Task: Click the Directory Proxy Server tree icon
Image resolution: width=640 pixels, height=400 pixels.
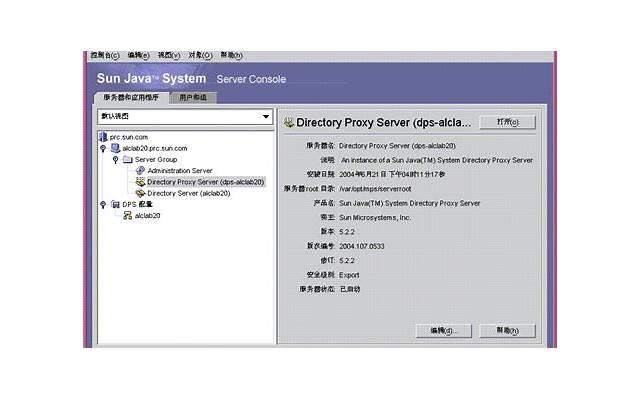Action: pyautogui.click(x=140, y=182)
